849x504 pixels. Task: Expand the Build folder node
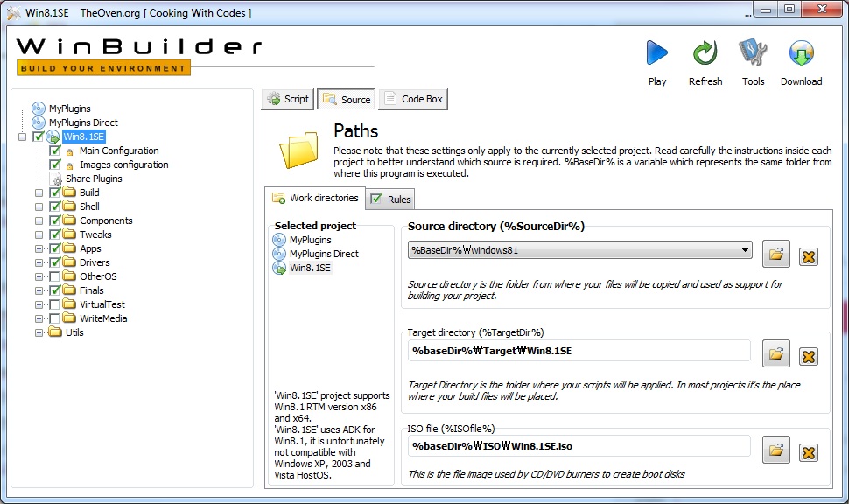(39, 192)
